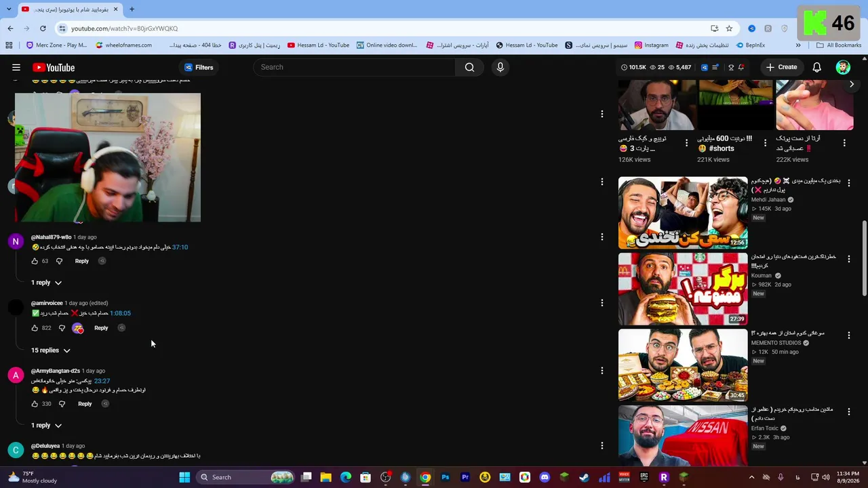Click the address bar URL
Viewport: 868px width, 488px height.
pos(125,28)
